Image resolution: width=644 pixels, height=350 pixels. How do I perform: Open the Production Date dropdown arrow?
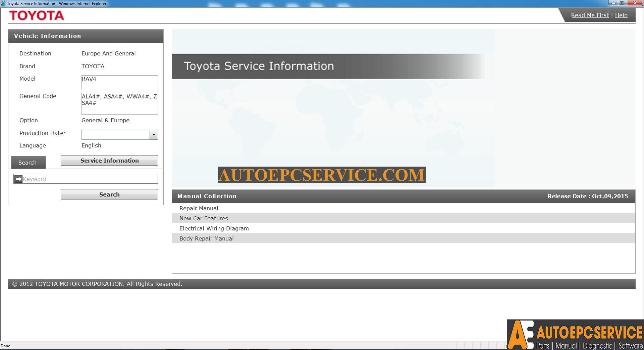(154, 135)
